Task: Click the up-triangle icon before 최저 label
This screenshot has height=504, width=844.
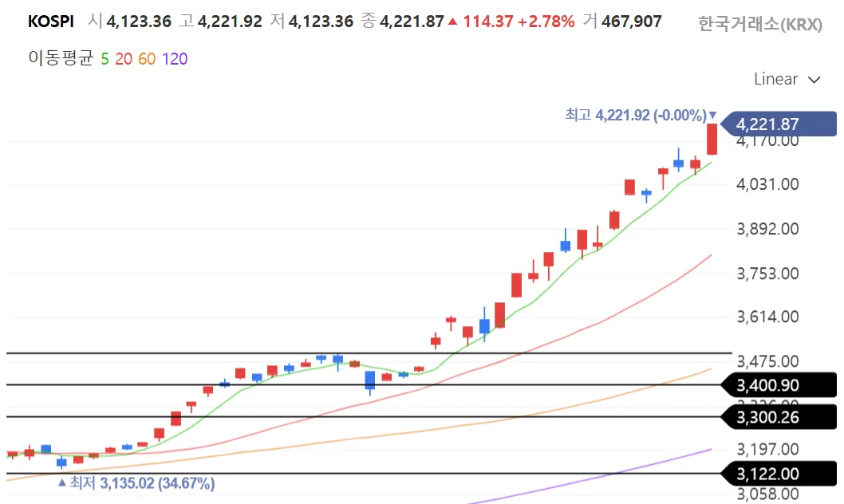Action: (x=61, y=482)
